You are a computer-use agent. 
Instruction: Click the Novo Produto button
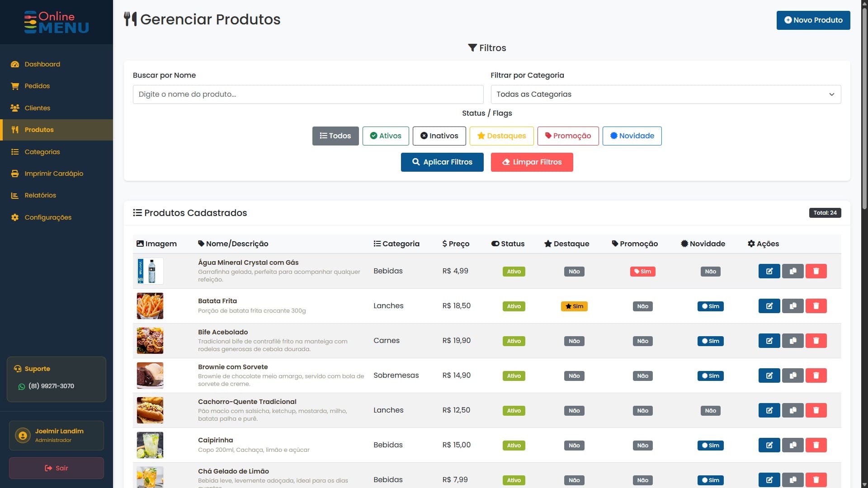[x=813, y=20]
